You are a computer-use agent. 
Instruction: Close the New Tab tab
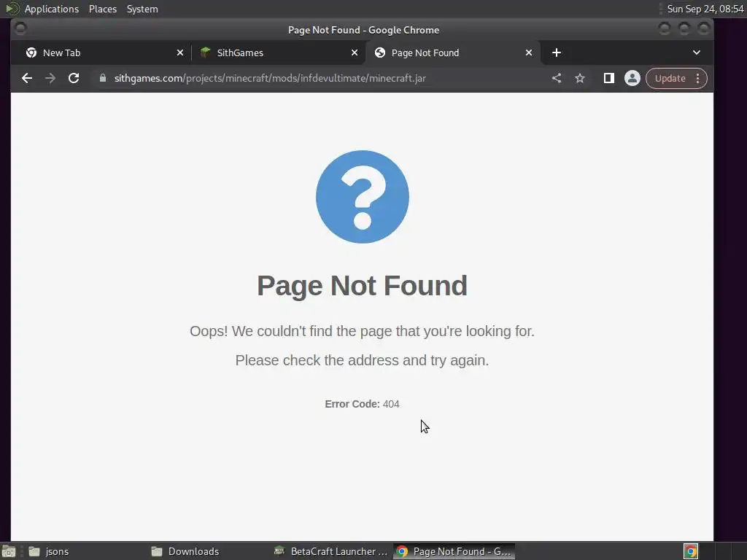pos(180,52)
